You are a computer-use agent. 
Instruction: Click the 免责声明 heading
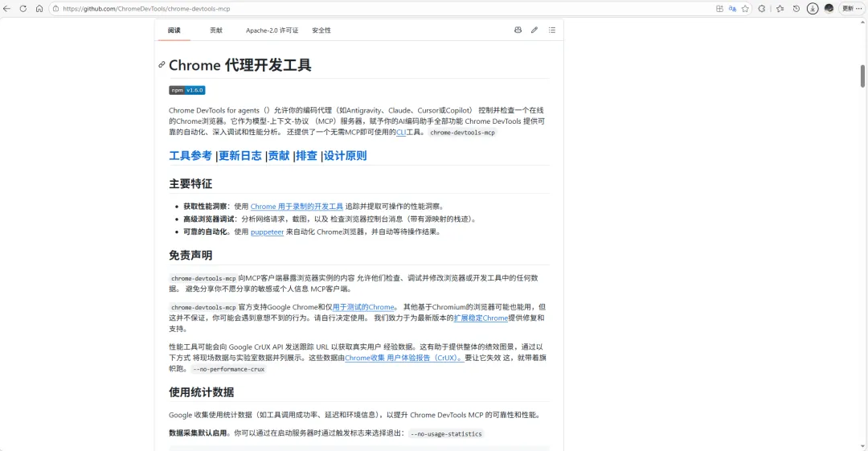[x=190, y=256]
